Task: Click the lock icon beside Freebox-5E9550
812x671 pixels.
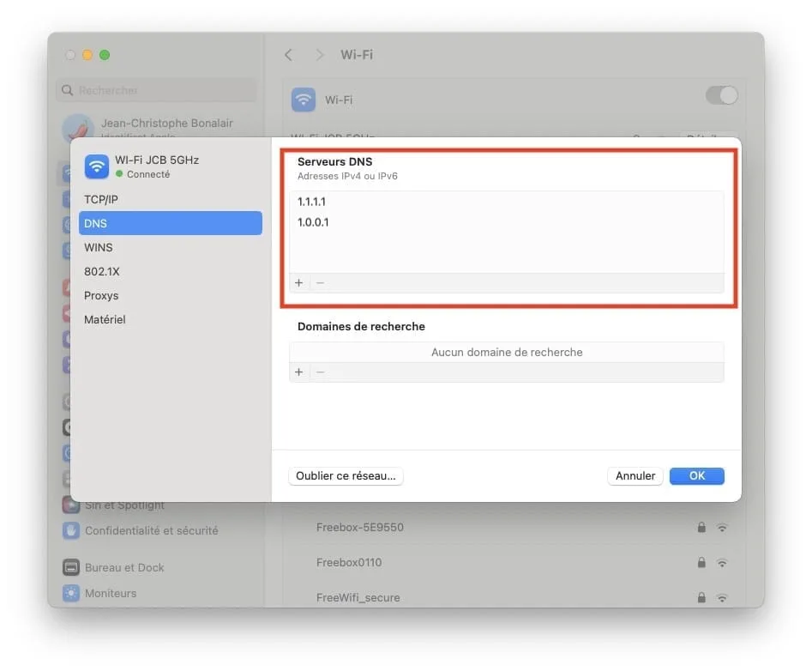Action: pyautogui.click(x=701, y=527)
